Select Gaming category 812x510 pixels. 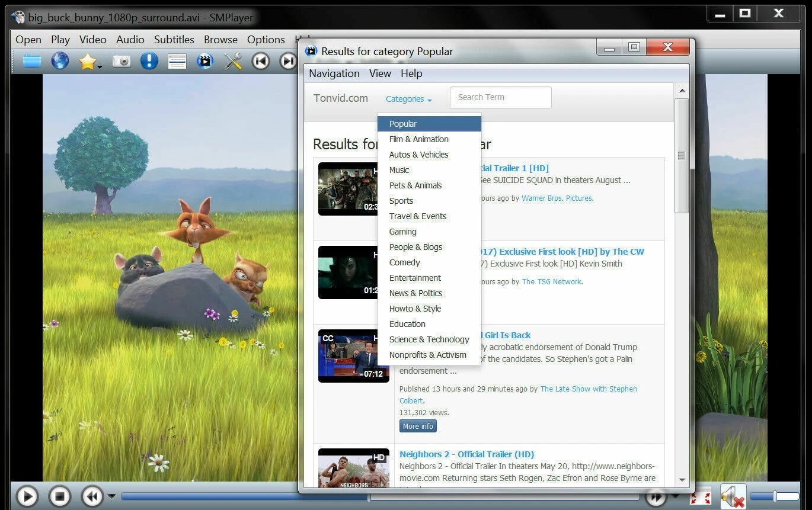coord(429,232)
